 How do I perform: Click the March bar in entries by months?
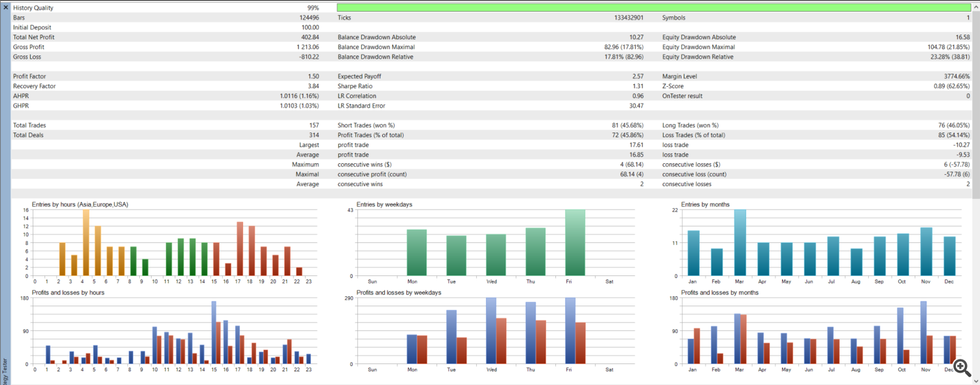[x=740, y=243]
